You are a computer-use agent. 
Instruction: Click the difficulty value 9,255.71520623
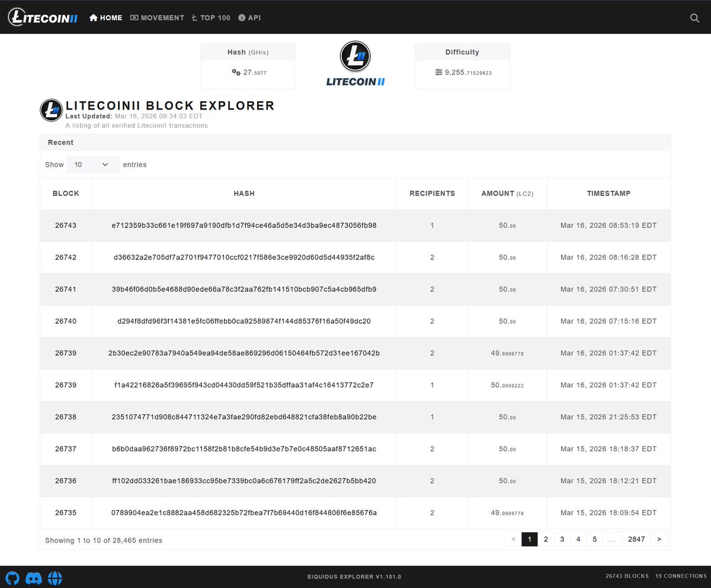[x=468, y=72]
